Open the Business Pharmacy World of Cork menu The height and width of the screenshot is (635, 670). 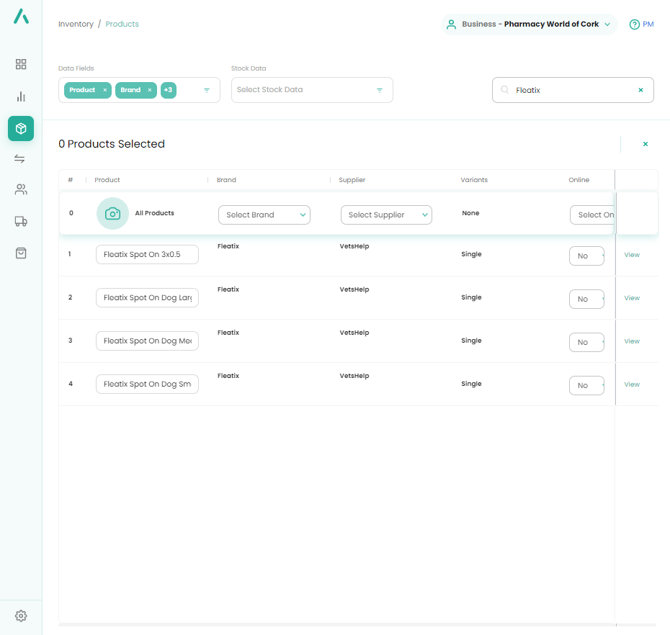pos(530,24)
